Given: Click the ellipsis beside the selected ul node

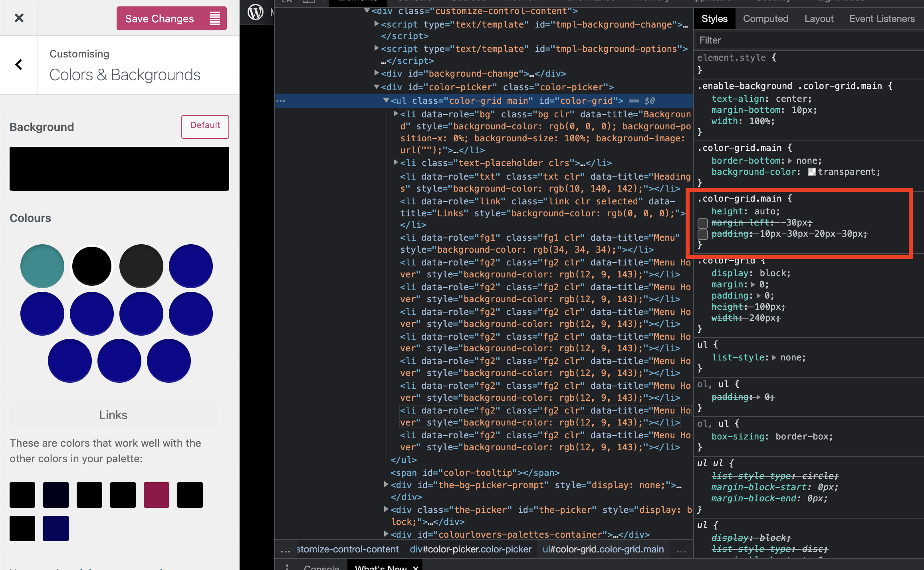Looking at the screenshot, I should (x=281, y=101).
